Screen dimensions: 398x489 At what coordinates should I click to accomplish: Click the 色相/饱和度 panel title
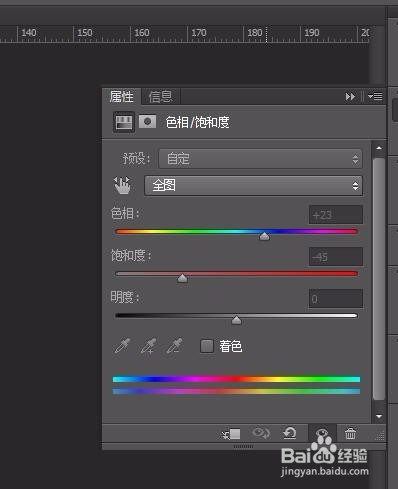click(x=197, y=122)
